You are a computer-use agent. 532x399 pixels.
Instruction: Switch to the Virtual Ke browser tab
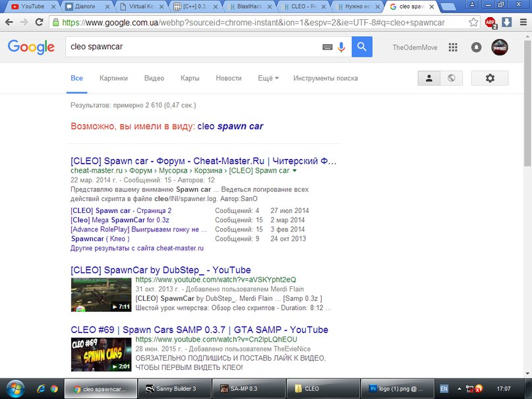140,7
